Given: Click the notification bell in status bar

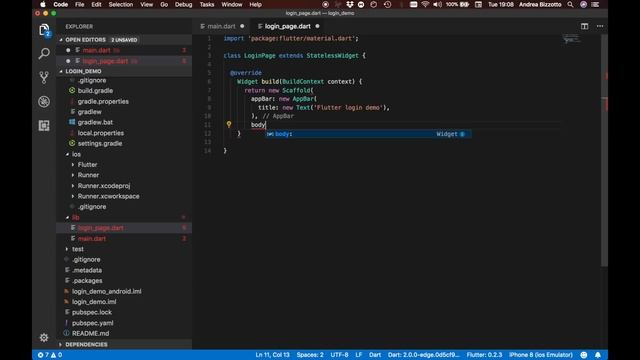Looking at the screenshot, I should (598, 355).
